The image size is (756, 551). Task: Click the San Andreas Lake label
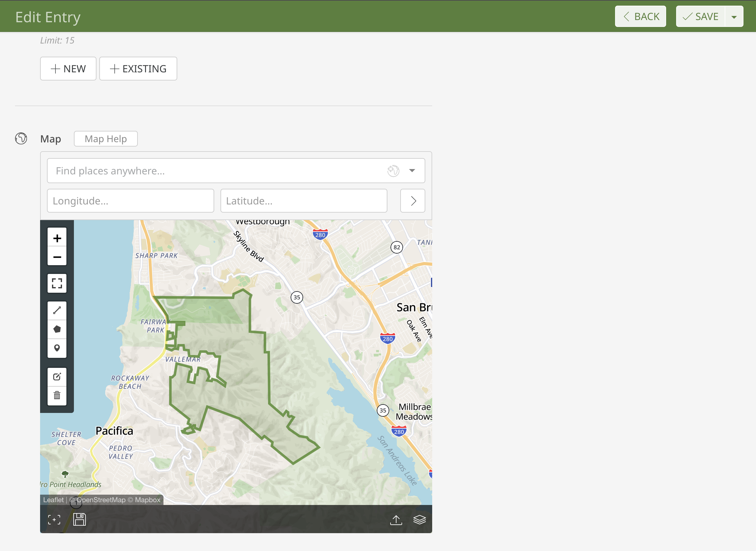[397, 460]
